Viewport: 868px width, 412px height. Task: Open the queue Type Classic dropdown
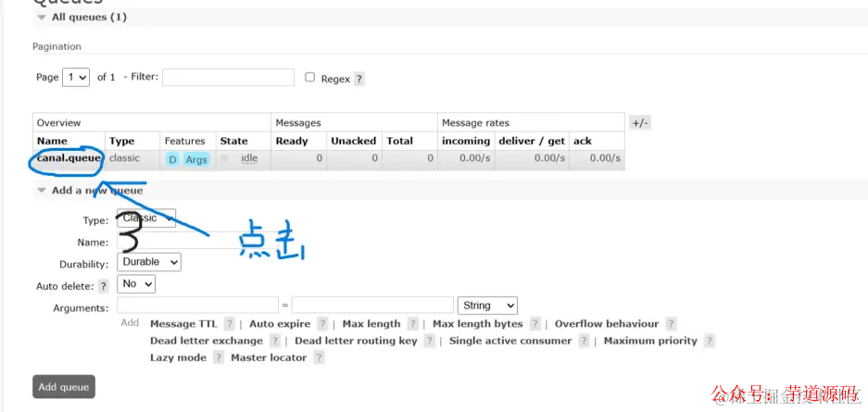pos(146,218)
